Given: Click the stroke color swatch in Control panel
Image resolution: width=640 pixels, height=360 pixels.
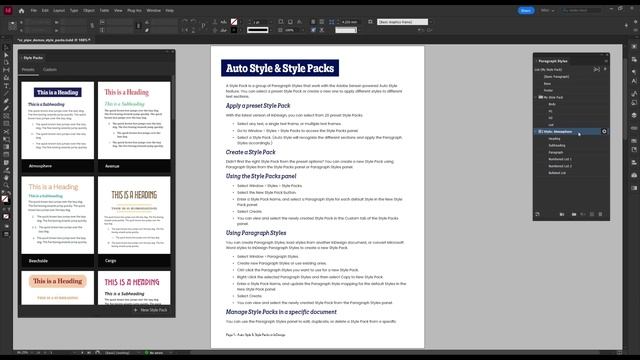Looking at the screenshot, I should point(234,30).
